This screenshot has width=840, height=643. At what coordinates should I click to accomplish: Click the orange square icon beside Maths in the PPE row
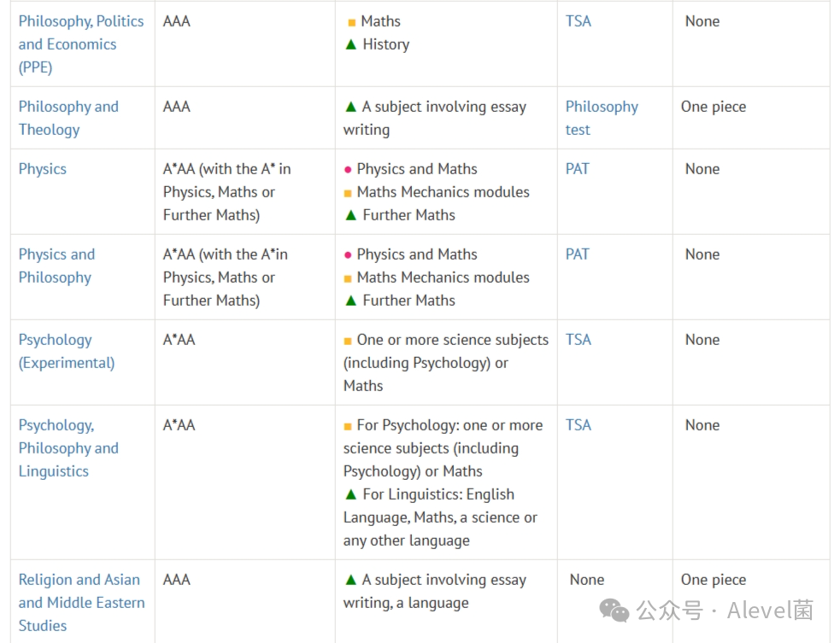[351, 22]
